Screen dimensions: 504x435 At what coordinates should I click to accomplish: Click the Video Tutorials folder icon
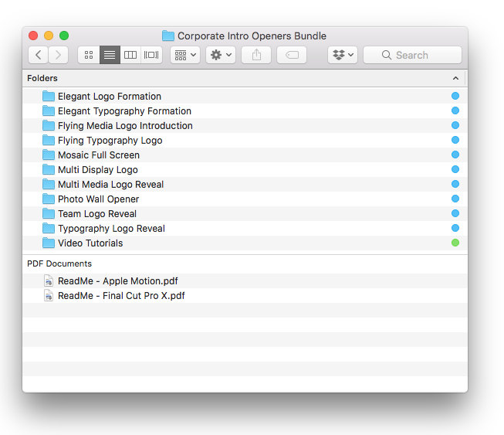tap(49, 243)
